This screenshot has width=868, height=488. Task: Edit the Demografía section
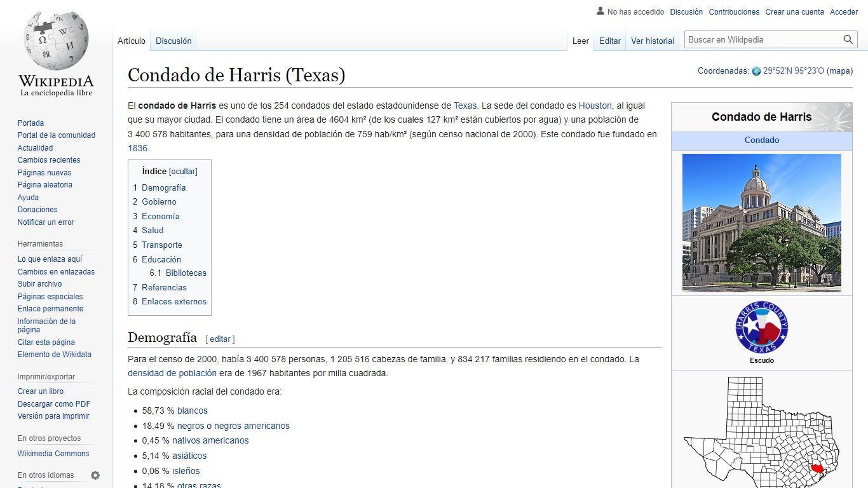click(220, 339)
